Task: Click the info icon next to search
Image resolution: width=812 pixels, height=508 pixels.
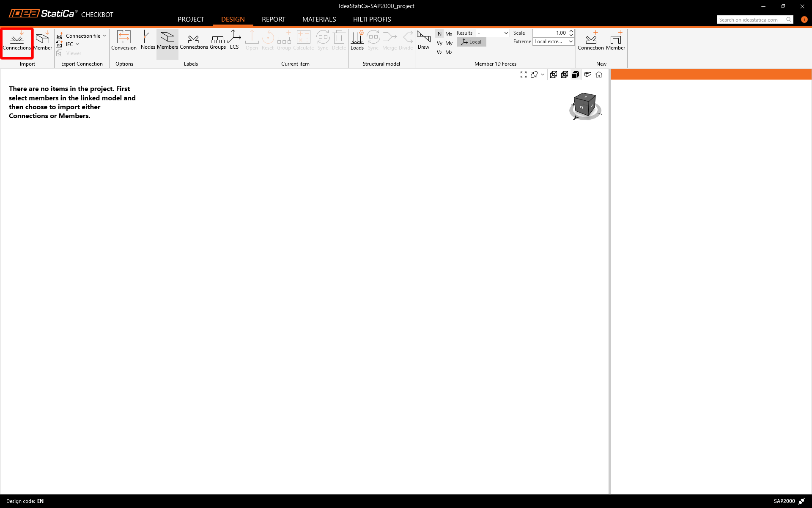Action: coord(804,19)
